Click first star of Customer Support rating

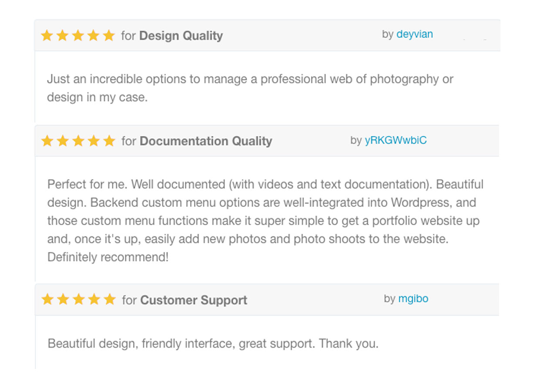click(x=47, y=299)
